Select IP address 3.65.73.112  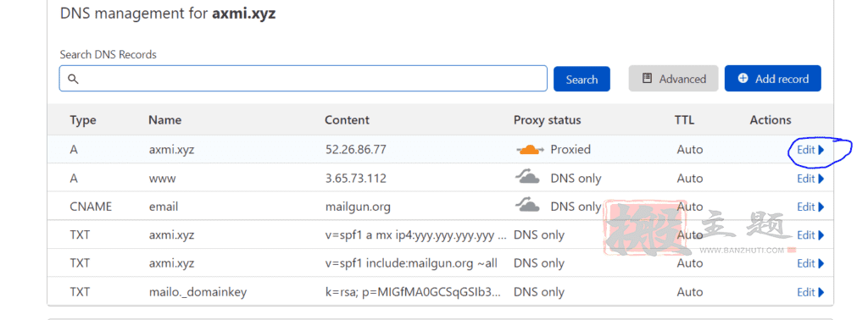[355, 179]
